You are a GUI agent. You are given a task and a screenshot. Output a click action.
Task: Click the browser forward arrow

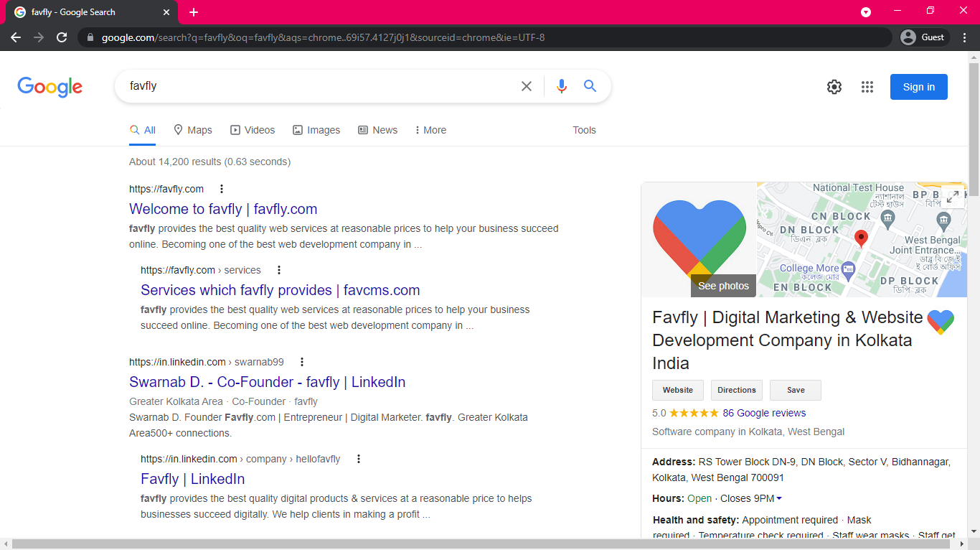click(x=39, y=37)
